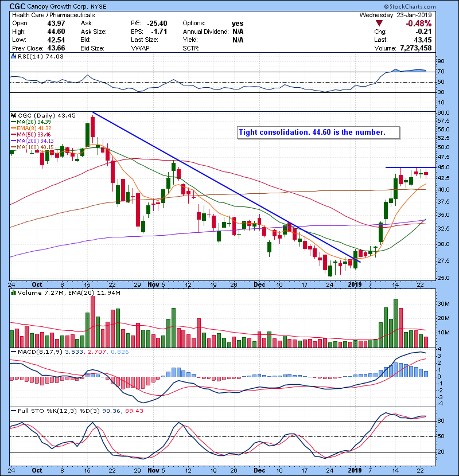Click the red down-triangle change indicator
The width and height of the screenshot is (459, 476).
point(379,23)
